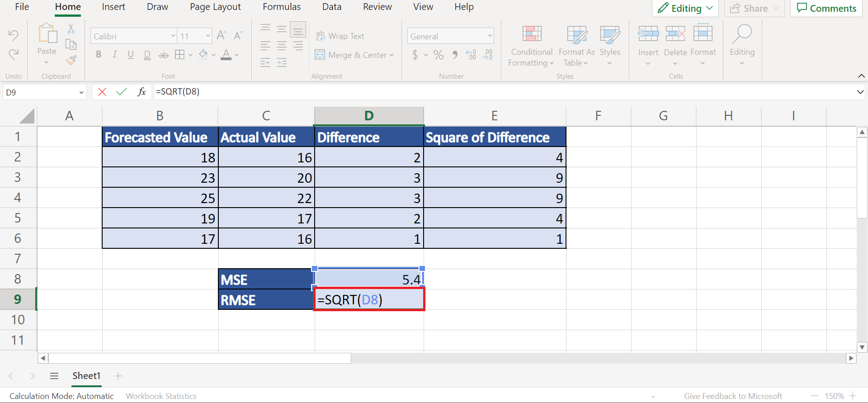The image size is (868, 403).
Task: Switch to the Draw tab
Action: 157,7
